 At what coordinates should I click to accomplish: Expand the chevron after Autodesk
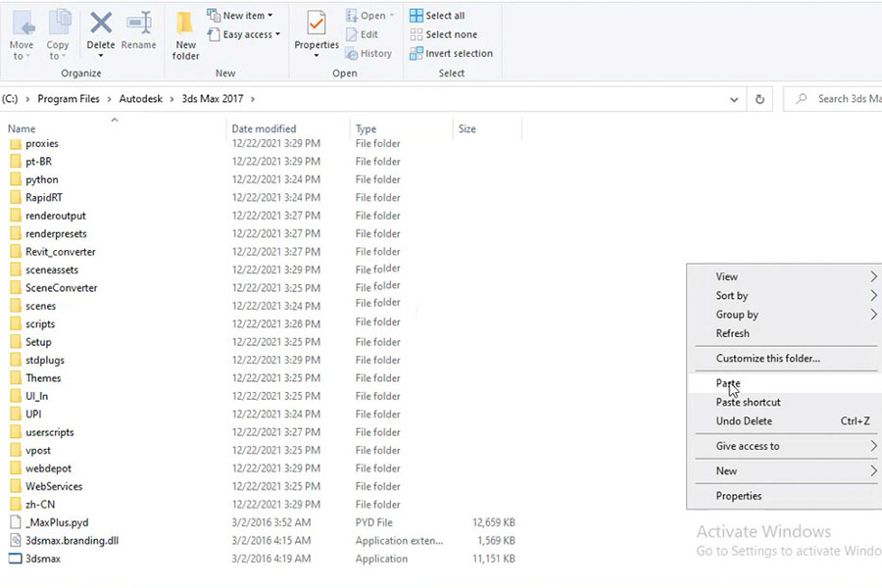pyautogui.click(x=172, y=99)
